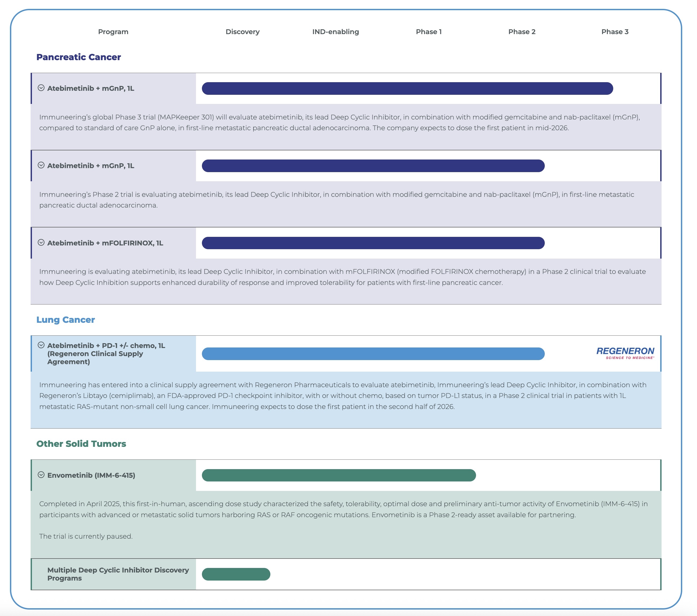
Task: Click the Pancreatic Cancer section heading
Action: click(x=78, y=57)
